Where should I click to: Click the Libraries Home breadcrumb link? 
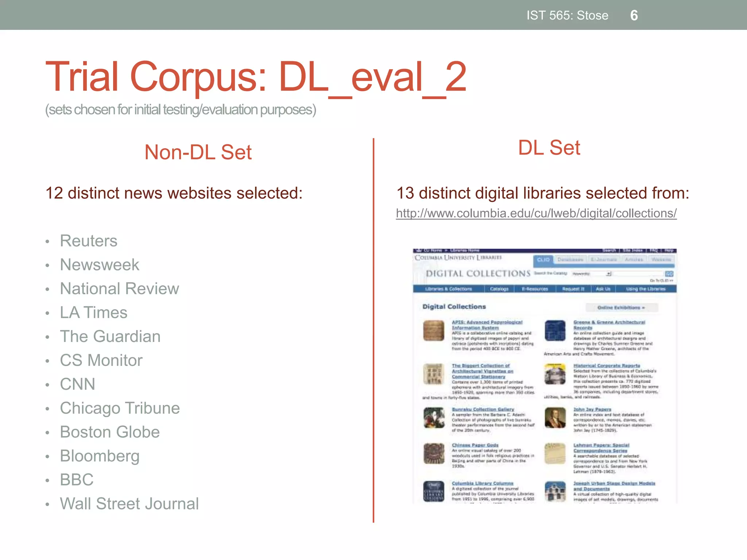coord(465,250)
